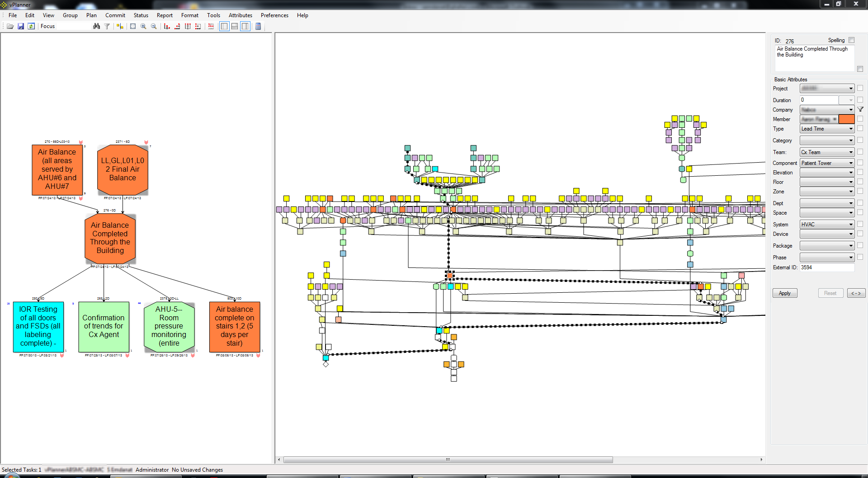The height and width of the screenshot is (478, 868).
Task: Toggle the Spelling checkbox
Action: 851,40
